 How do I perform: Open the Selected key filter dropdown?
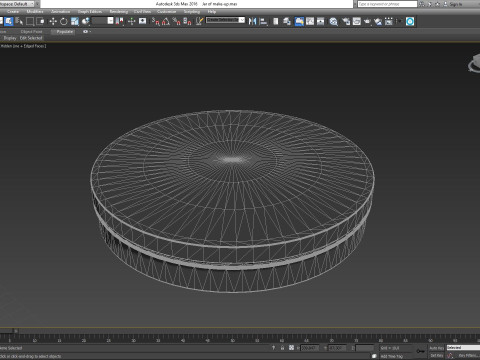click(463, 348)
